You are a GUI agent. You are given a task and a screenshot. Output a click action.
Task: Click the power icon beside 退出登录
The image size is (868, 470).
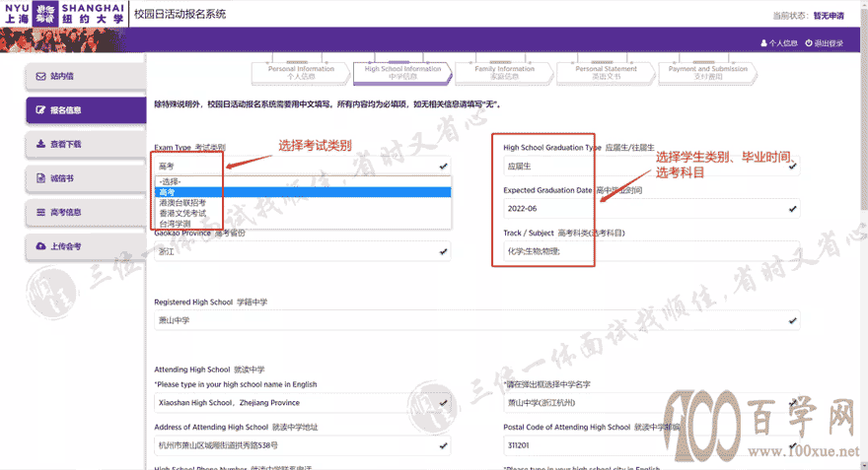[x=809, y=43]
